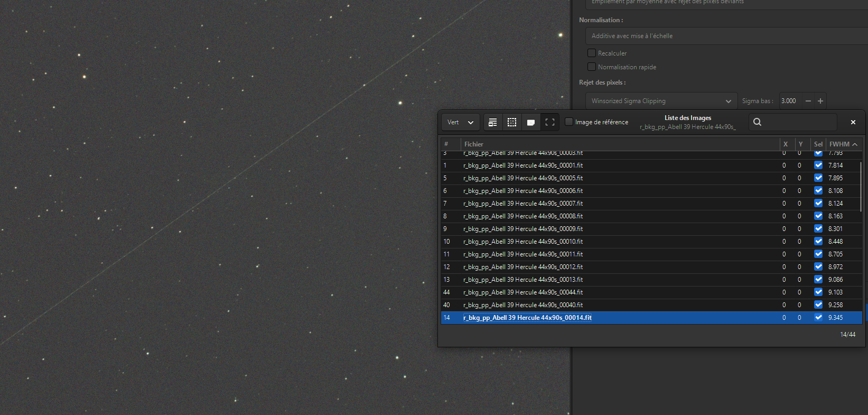The height and width of the screenshot is (415, 868).
Task: Decrease Sigma bas with the minus button
Action: (808, 101)
